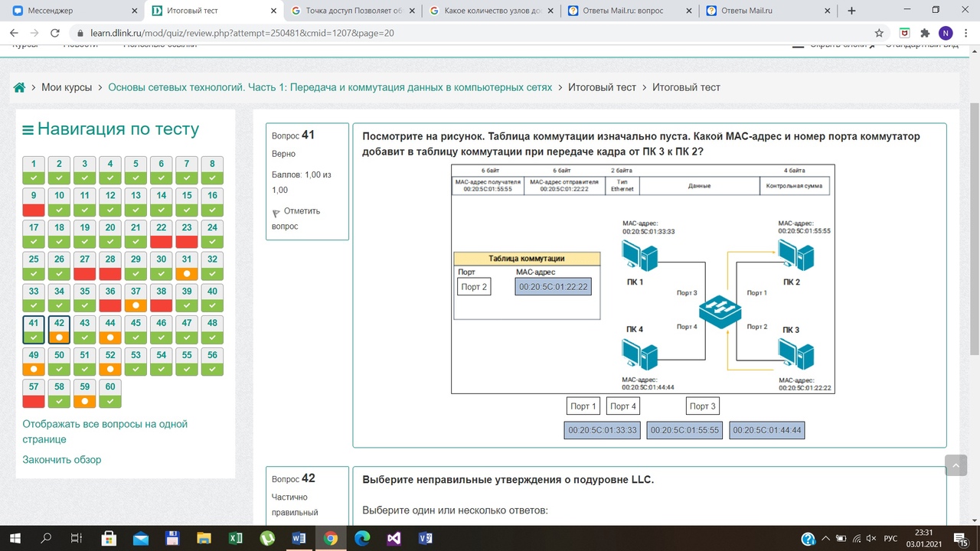Click MAC 00:20:5C:01:22:22 in table

point(554,287)
